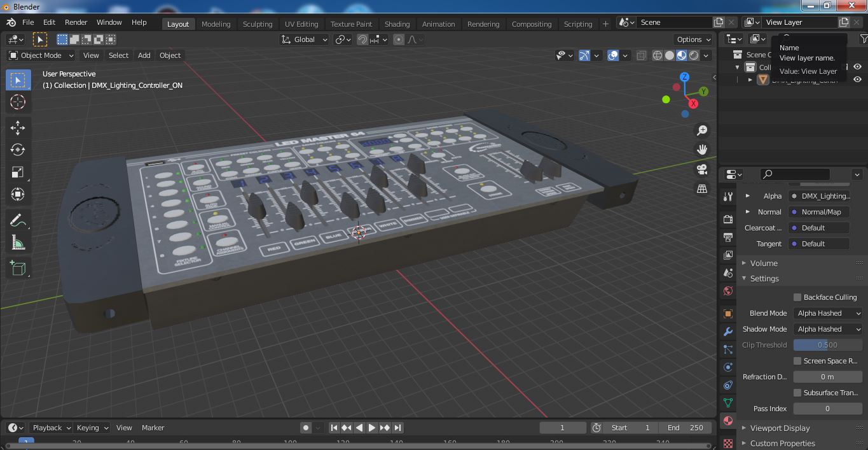868x450 pixels.
Task: Select the Measure tool
Action: pos(18,243)
